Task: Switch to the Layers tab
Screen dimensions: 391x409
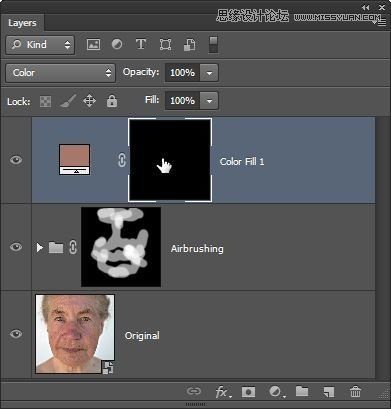Action: coord(22,23)
